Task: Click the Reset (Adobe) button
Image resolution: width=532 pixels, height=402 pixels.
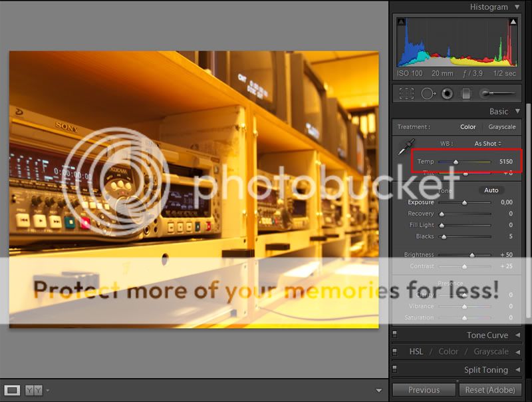Action: [490, 390]
